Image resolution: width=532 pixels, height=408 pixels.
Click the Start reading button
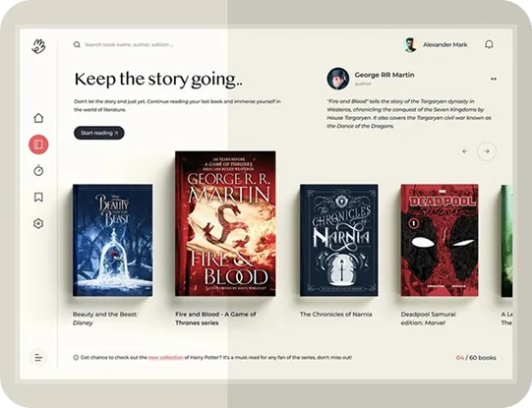[99, 133]
